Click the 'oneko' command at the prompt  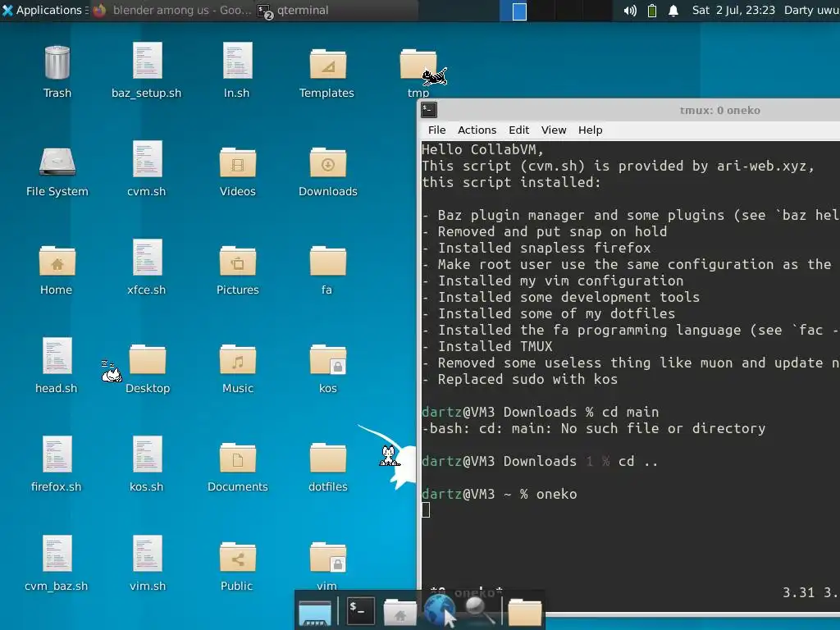click(x=557, y=494)
